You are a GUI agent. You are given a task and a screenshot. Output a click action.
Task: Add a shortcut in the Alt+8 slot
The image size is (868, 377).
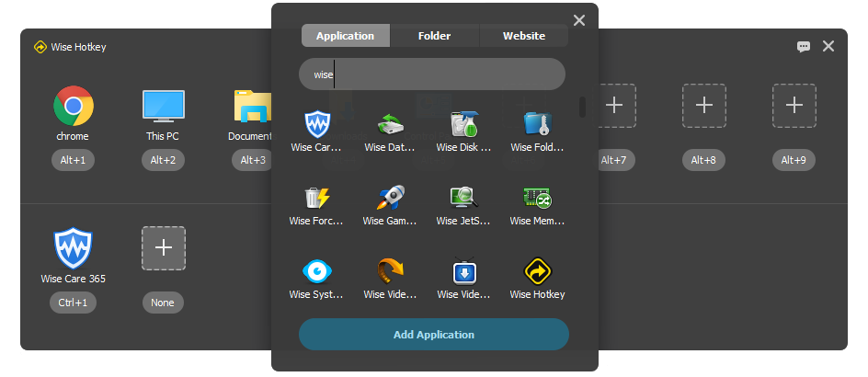click(703, 106)
